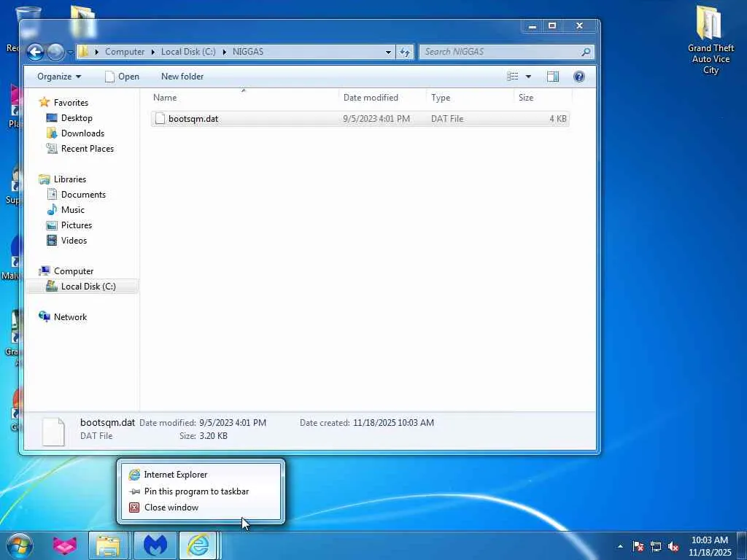Select Grand Theft Auto Vice City desktop folder
Image resolution: width=747 pixels, height=560 pixels.
(x=711, y=41)
